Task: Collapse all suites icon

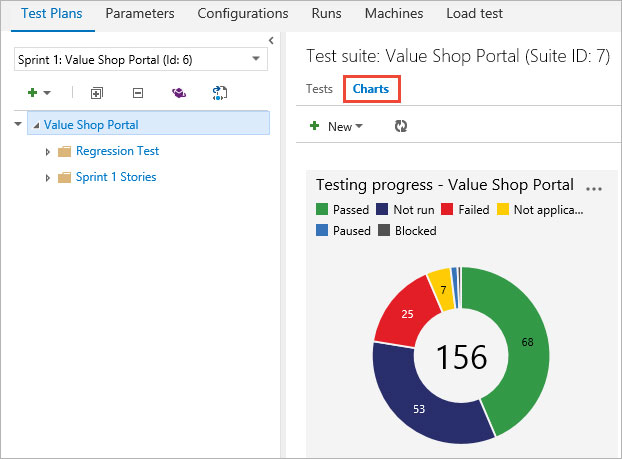Action: (x=138, y=93)
